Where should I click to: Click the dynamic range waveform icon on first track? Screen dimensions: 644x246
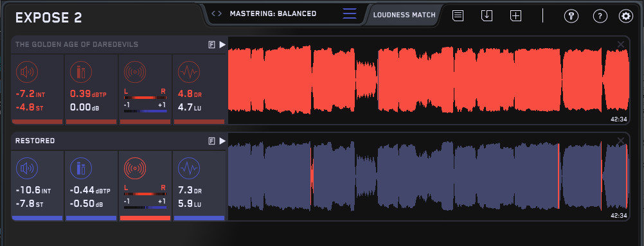click(189, 73)
